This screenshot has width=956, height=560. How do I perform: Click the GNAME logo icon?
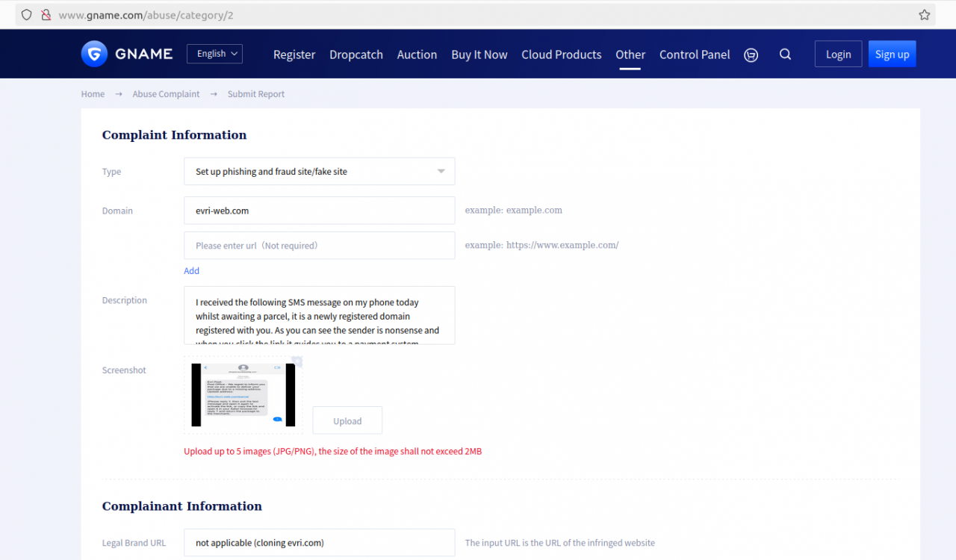click(94, 54)
